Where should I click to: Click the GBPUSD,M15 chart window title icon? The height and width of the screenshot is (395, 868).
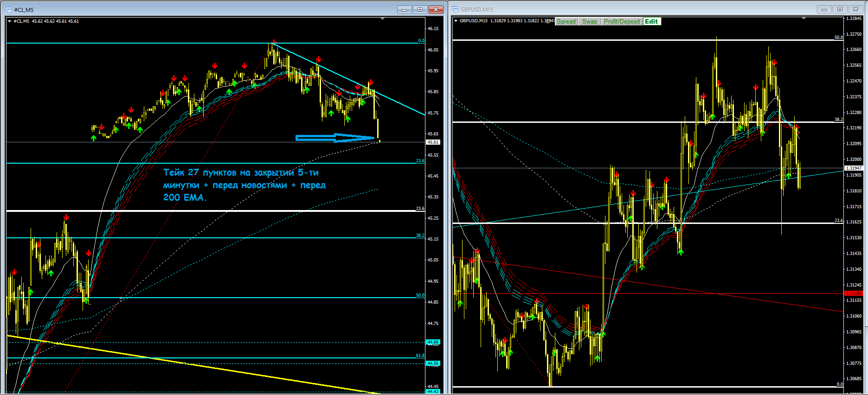[x=456, y=9]
